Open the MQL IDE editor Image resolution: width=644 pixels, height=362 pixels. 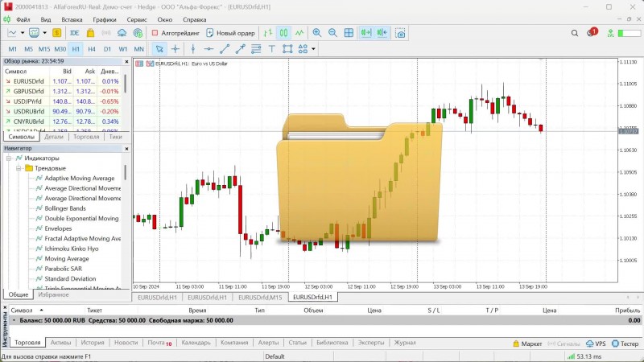(74, 33)
